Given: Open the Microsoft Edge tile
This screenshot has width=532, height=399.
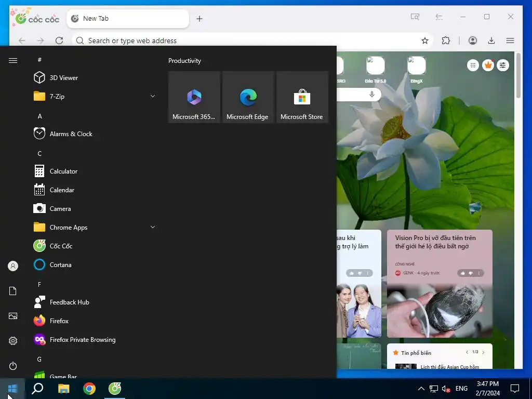Looking at the screenshot, I should pos(248,97).
